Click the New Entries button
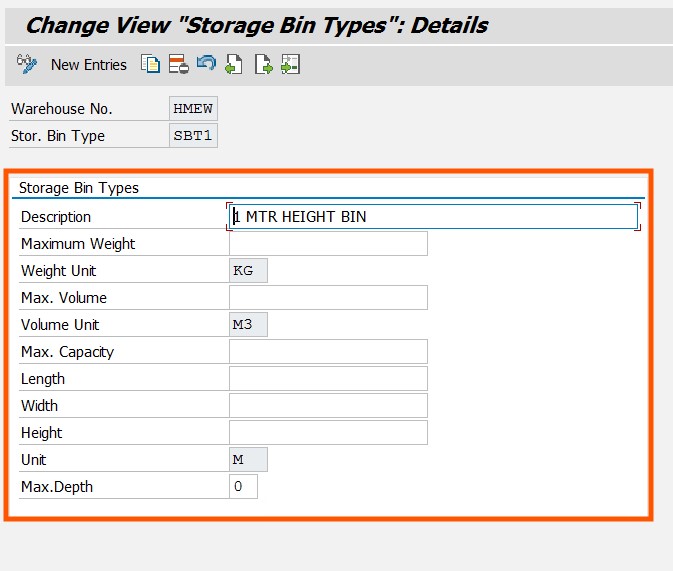 coord(89,65)
